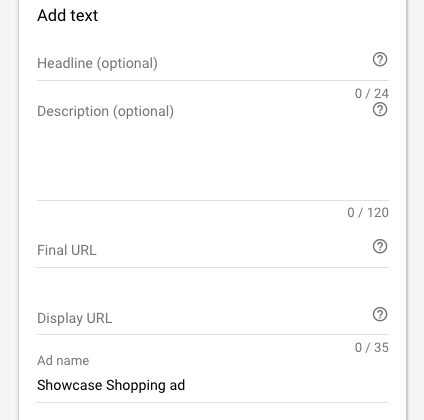
Task: Click the 'Add text' section heading
Action: (68, 15)
